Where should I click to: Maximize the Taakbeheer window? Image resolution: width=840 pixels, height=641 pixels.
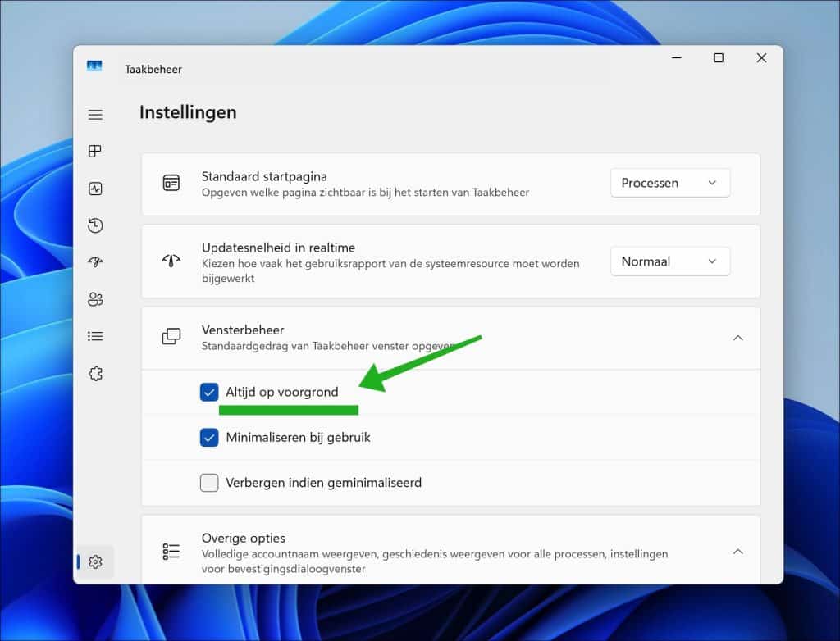(x=719, y=58)
